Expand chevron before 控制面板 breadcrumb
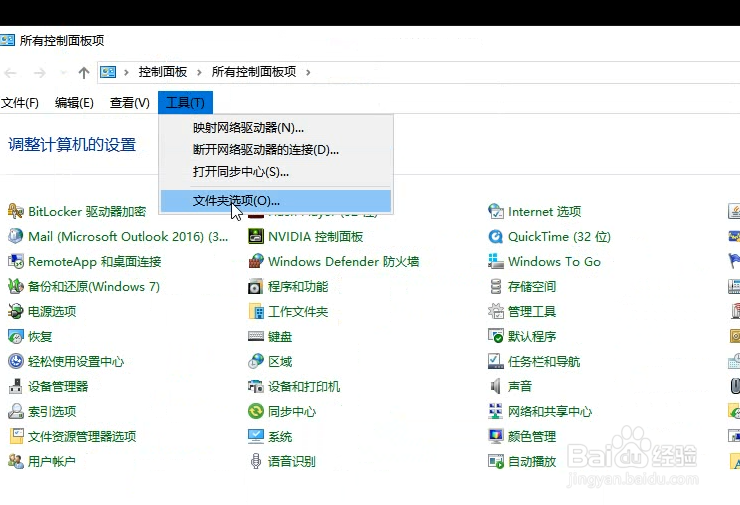 point(126,72)
